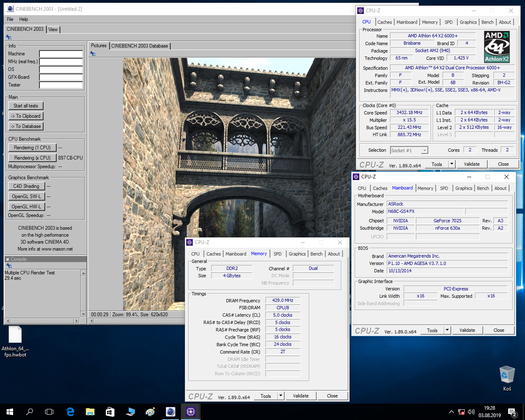This screenshot has height=420, width=525.
Task: Click To Clipboard button
Action: click(26, 116)
